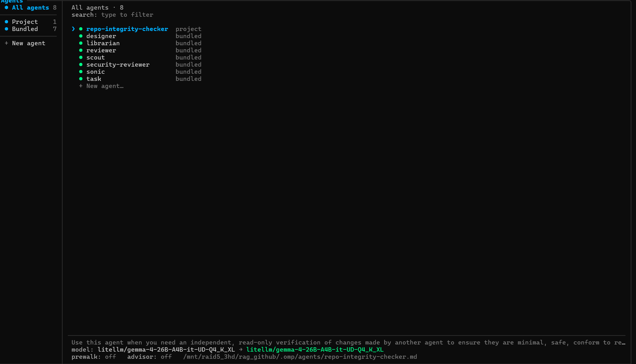The height and width of the screenshot is (364, 636).
Task: Click the plus icon before New agent… entry
Action: [81, 86]
